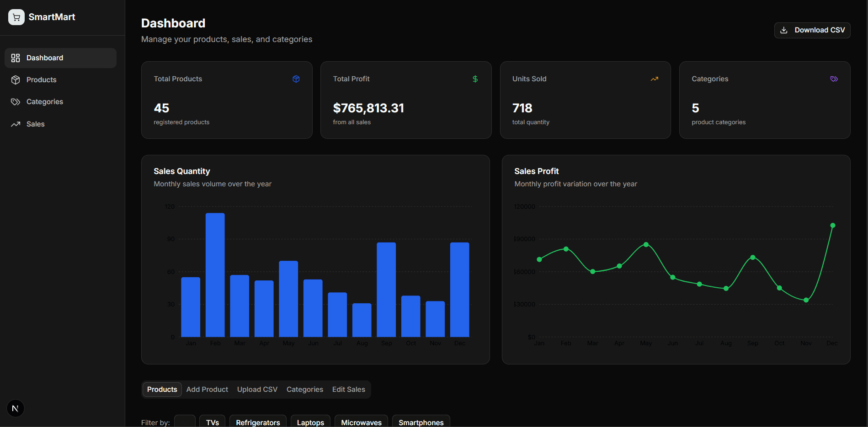Click the December data point on Sales Profit
The image size is (868, 427).
pyautogui.click(x=833, y=226)
